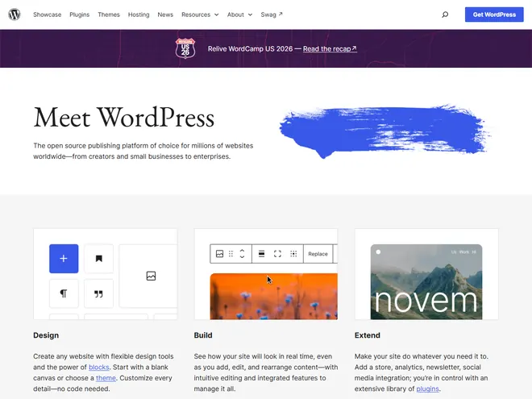Select the paragraph pilcrow block icon

[x=64, y=293]
